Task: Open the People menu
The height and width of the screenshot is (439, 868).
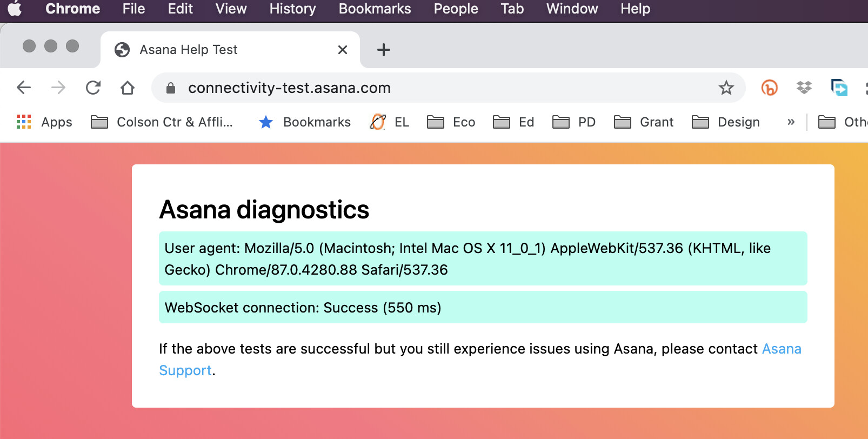Action: tap(456, 9)
